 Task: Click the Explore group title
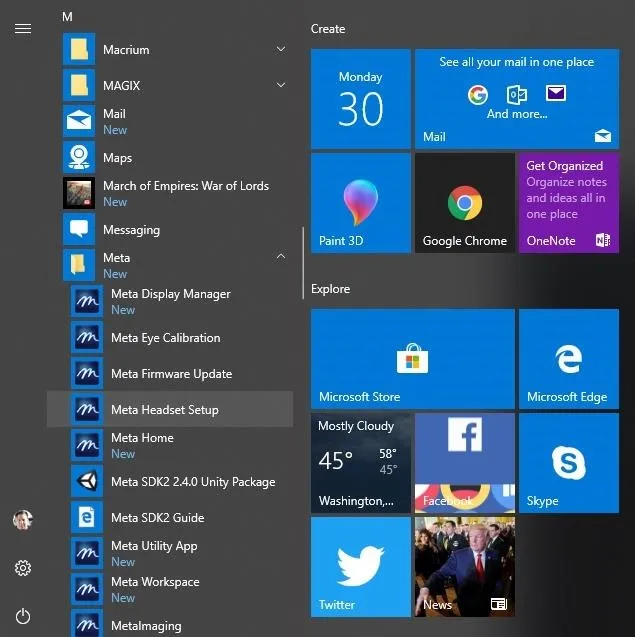[x=330, y=289]
